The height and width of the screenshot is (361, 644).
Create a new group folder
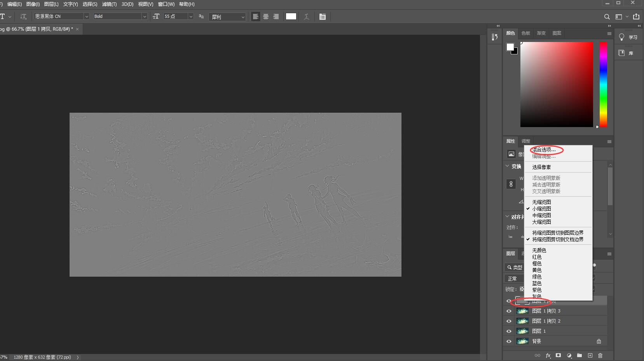(579, 355)
